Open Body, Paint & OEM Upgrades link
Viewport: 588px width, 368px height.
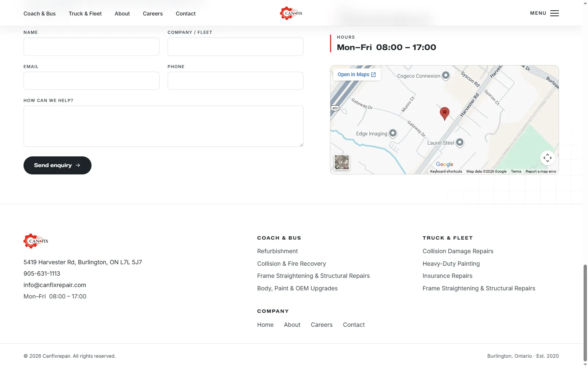pos(297,289)
